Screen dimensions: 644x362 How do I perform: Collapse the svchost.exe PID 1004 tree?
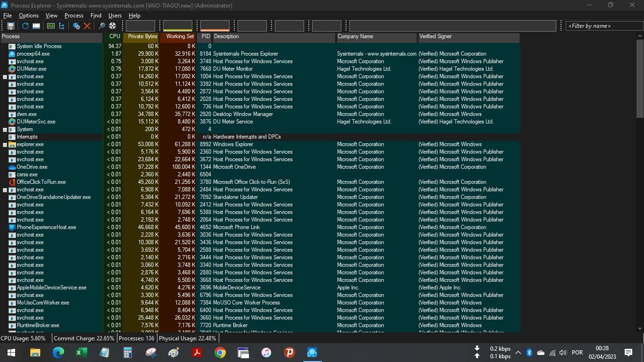[x=5, y=76]
